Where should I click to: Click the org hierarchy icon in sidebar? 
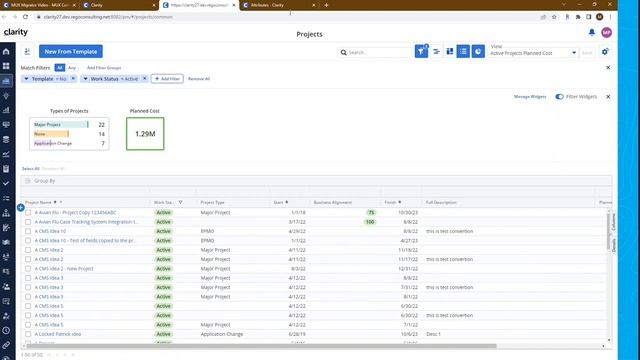point(6,213)
